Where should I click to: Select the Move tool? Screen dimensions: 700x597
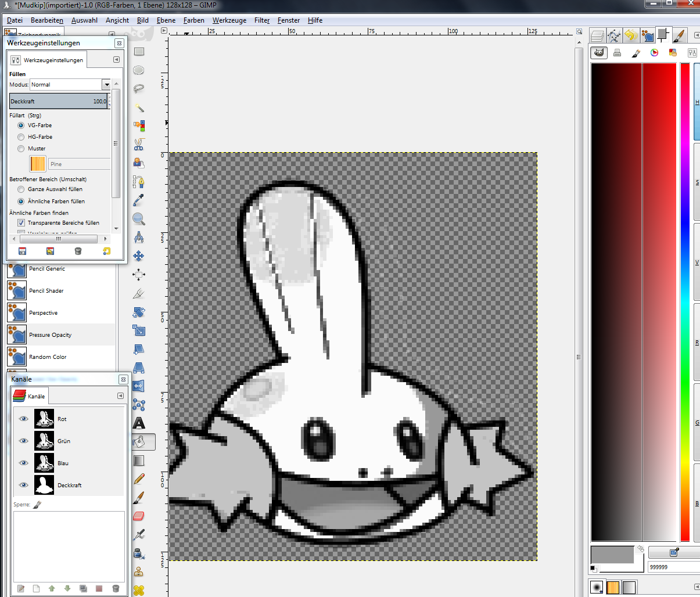click(x=139, y=256)
